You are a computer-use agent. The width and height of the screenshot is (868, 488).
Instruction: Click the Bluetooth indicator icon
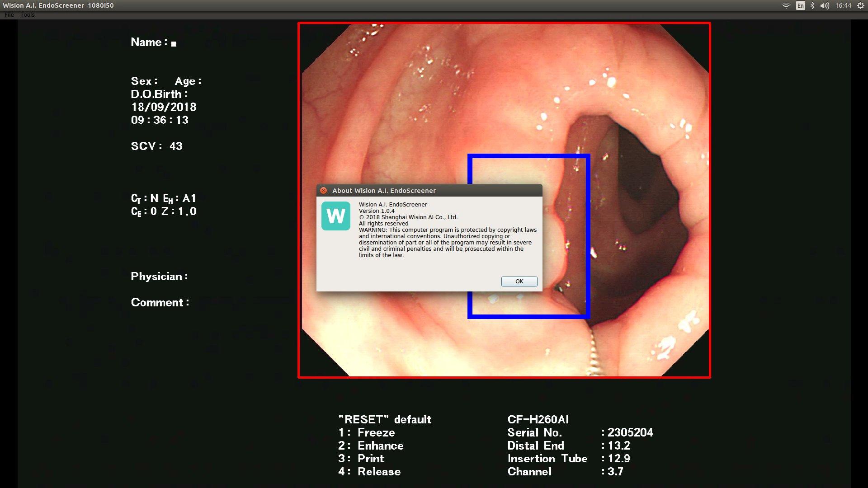pos(812,5)
